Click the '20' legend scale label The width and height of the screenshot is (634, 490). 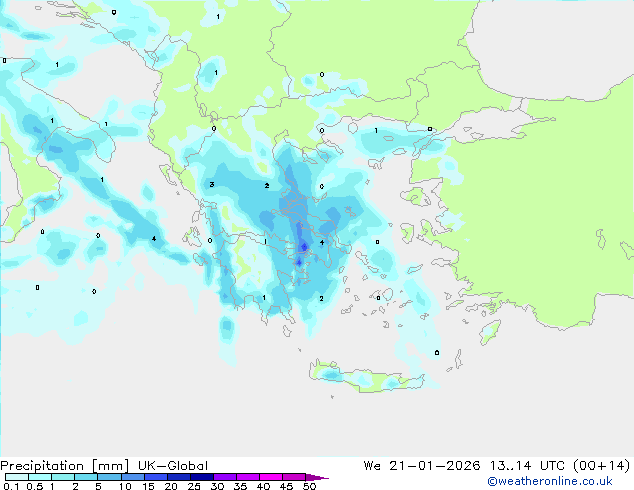171,486
